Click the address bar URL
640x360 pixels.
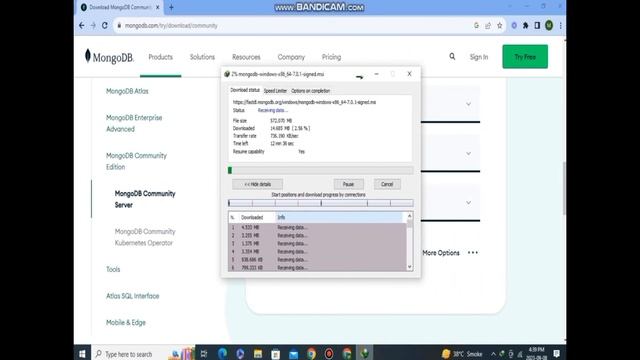(171, 25)
